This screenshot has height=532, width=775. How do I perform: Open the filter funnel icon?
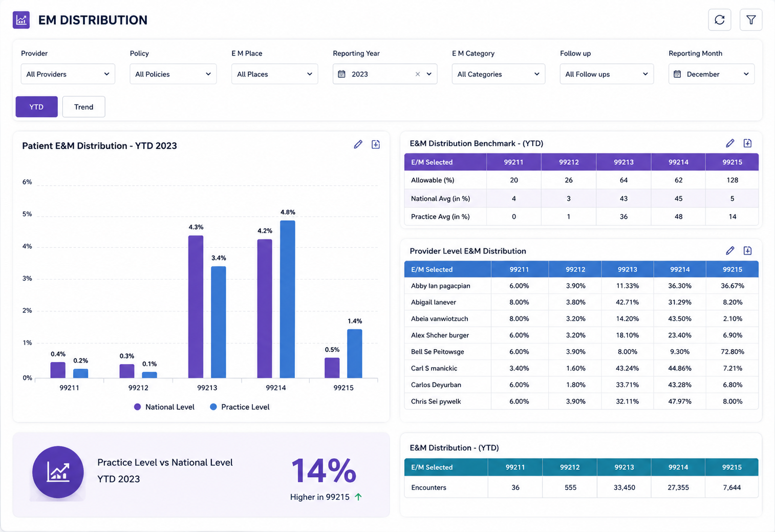tap(751, 20)
